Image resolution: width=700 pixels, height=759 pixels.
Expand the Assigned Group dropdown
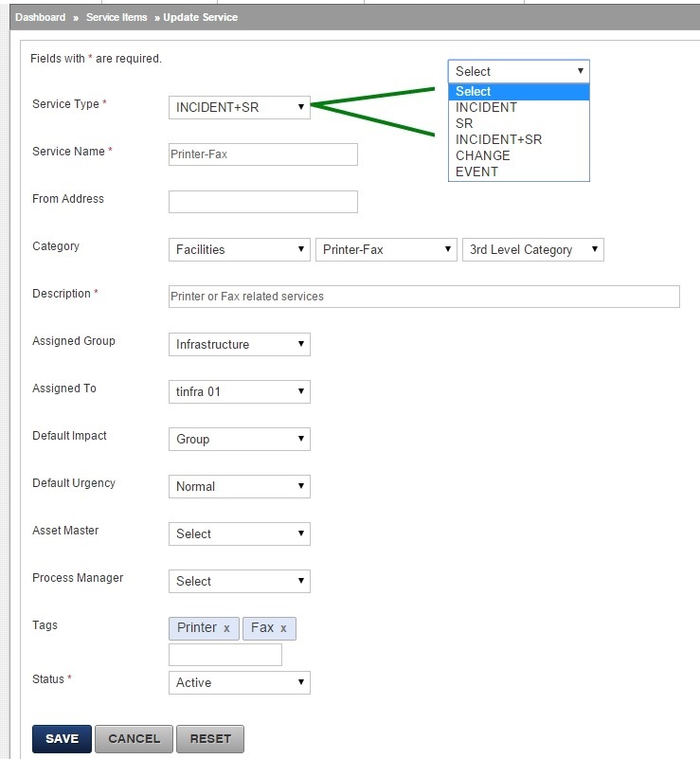tap(240, 344)
